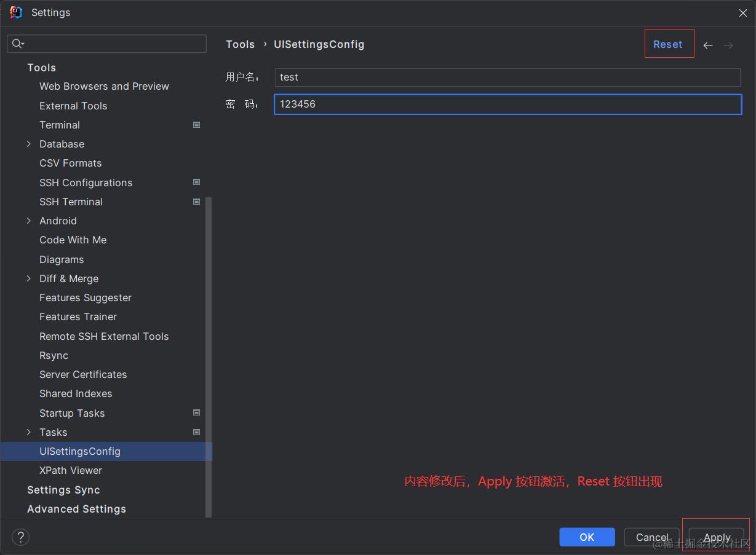The image size is (756, 555).
Task: Select the Tools category
Action: click(x=41, y=68)
